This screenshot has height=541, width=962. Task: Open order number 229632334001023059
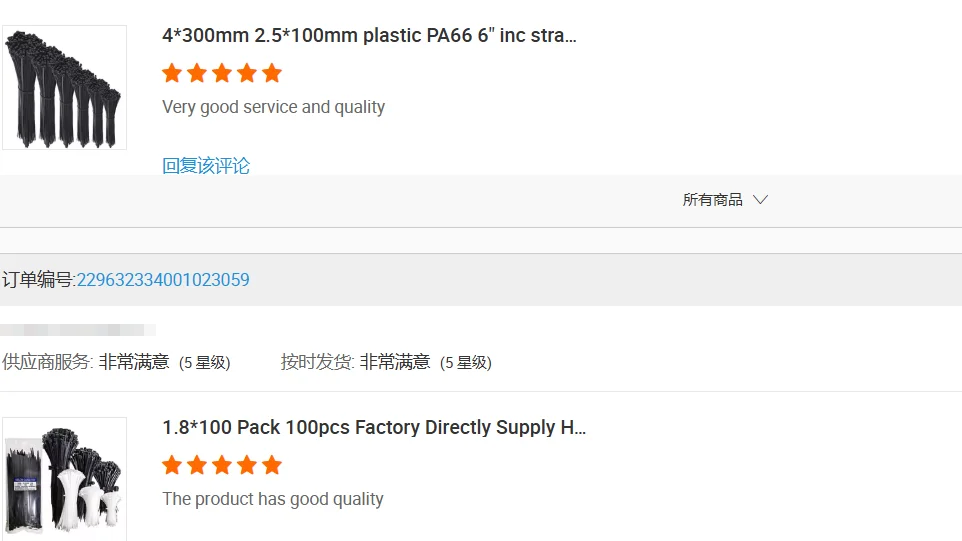click(163, 280)
